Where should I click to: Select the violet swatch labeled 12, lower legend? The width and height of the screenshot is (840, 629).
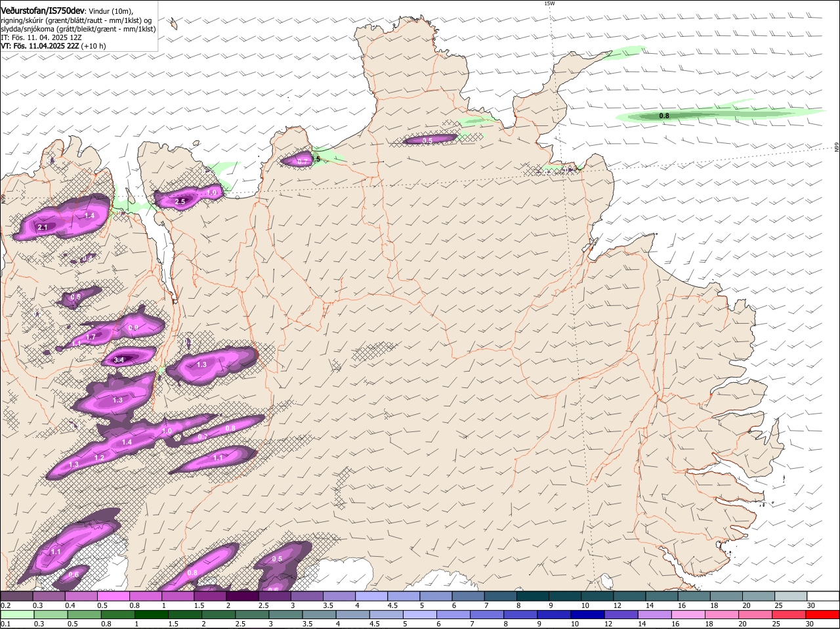[621, 615]
